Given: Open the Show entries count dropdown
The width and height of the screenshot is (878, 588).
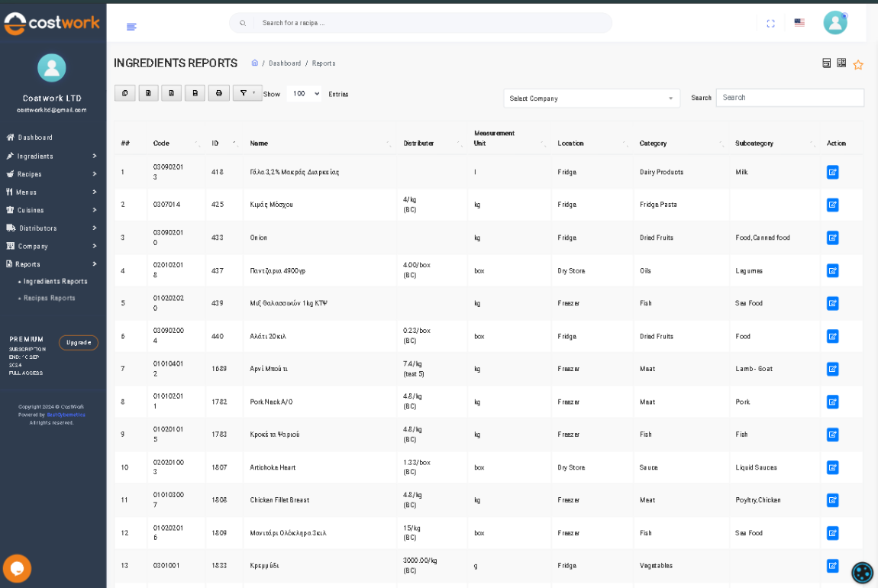Looking at the screenshot, I should pyautogui.click(x=304, y=94).
